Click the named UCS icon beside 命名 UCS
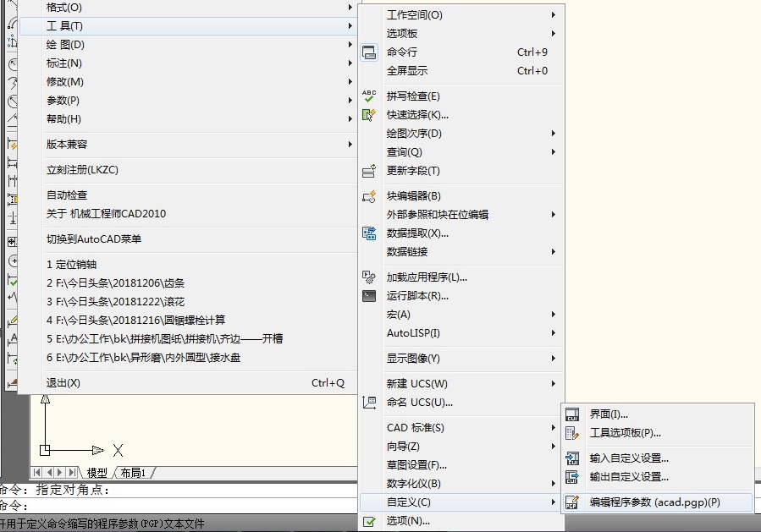Image resolution: width=761 pixels, height=532 pixels. click(369, 402)
